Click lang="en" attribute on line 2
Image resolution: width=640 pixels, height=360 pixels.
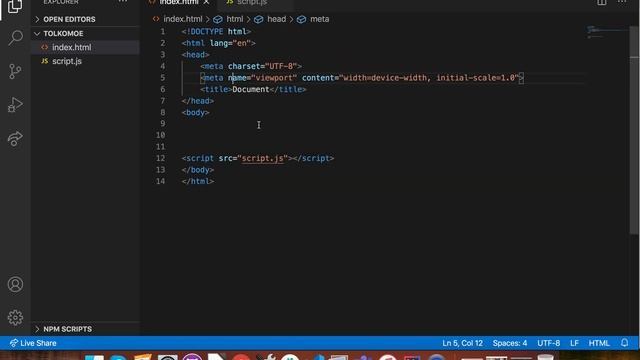[231, 43]
